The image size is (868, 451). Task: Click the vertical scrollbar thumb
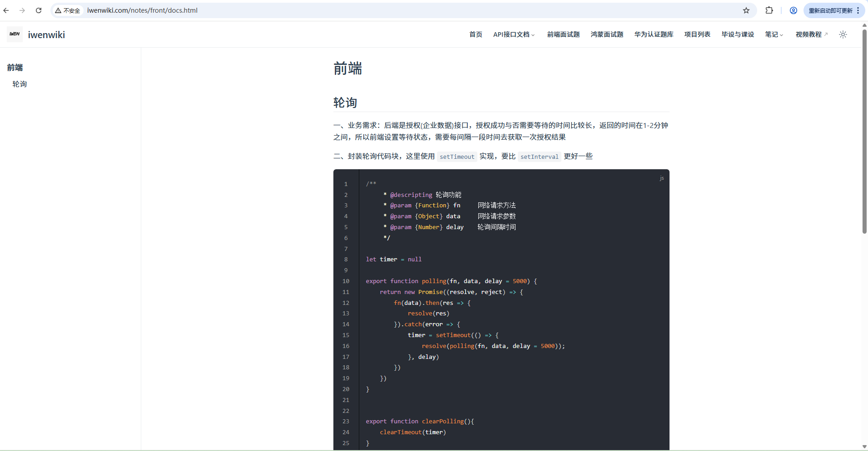coord(864,132)
